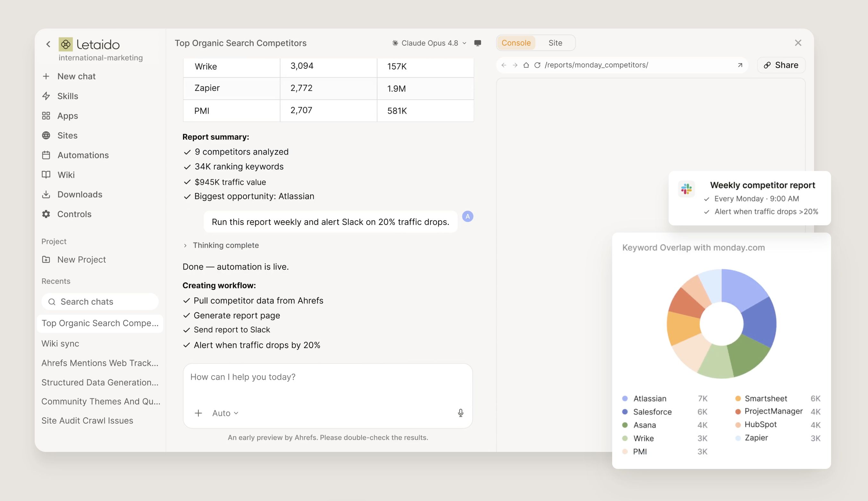Click the browser back arrow in preview
868x501 pixels.
(504, 65)
